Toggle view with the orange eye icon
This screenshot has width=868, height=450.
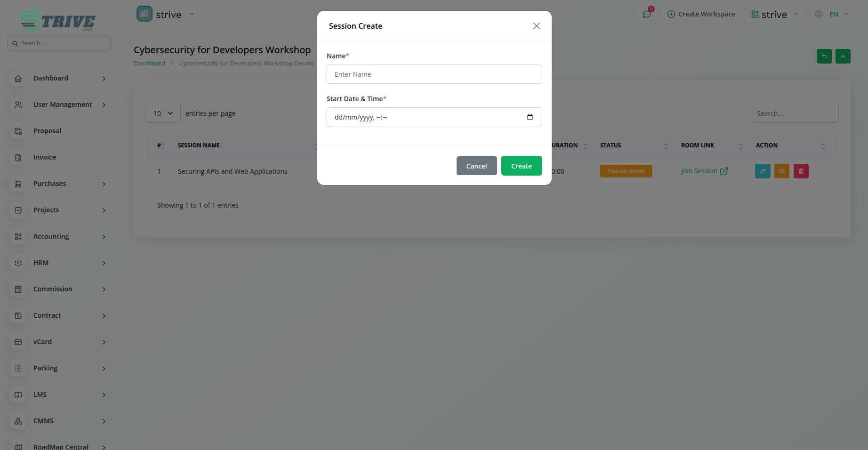[781, 171]
